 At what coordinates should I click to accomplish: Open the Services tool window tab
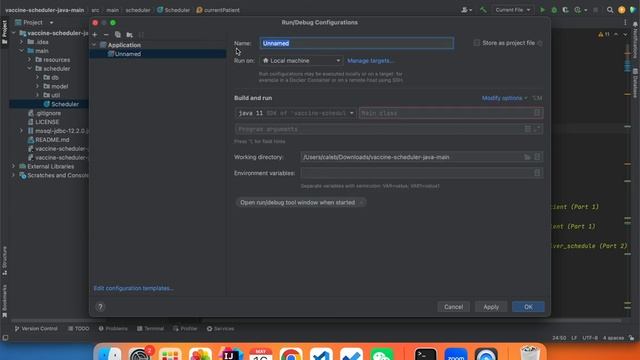pos(220,329)
